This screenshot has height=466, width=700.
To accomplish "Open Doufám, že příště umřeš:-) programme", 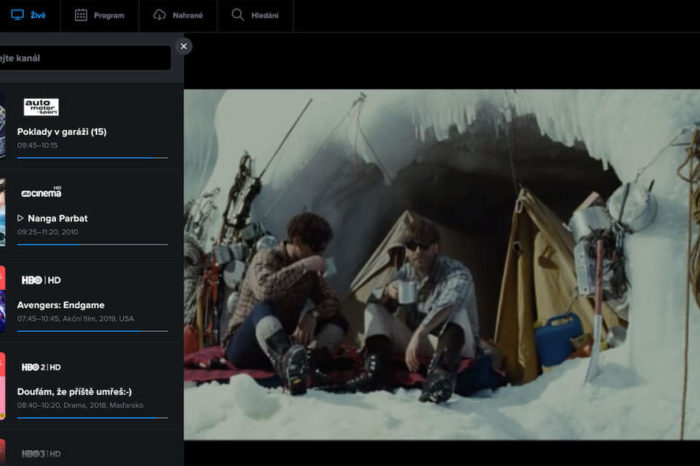I will 75,392.
